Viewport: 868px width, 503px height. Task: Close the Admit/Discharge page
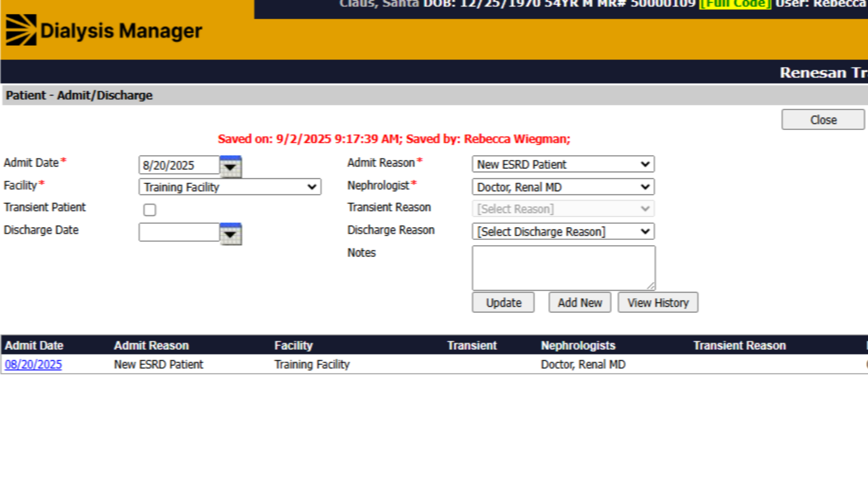click(x=823, y=120)
